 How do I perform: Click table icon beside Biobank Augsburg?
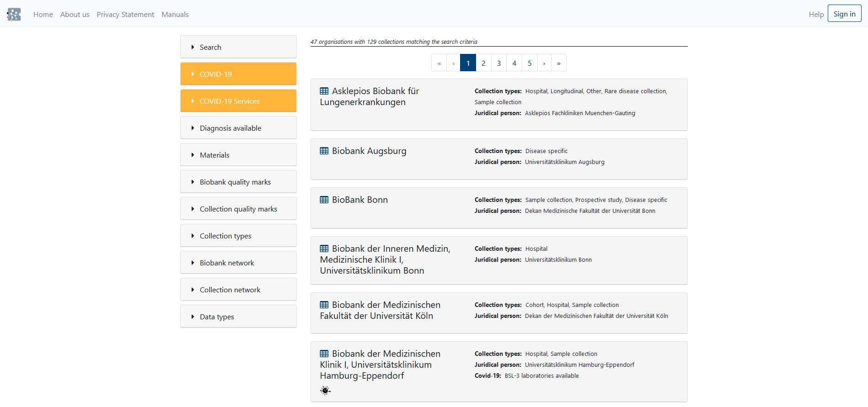[x=324, y=151]
